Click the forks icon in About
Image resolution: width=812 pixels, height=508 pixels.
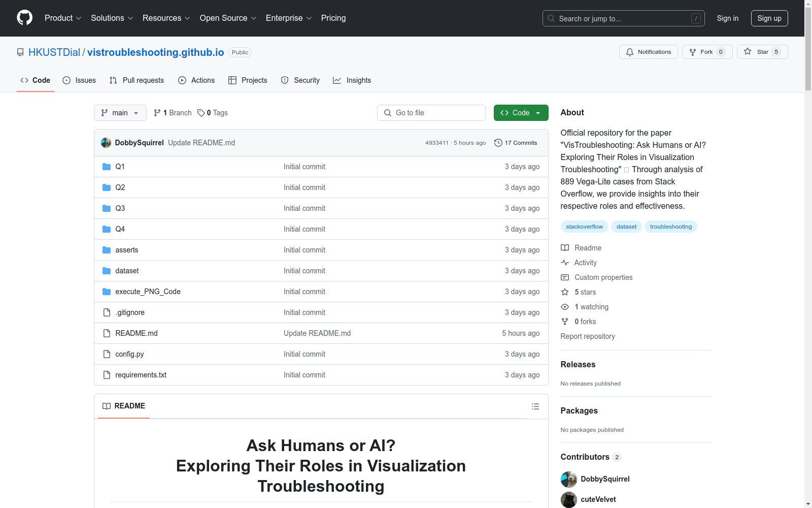coord(565,322)
